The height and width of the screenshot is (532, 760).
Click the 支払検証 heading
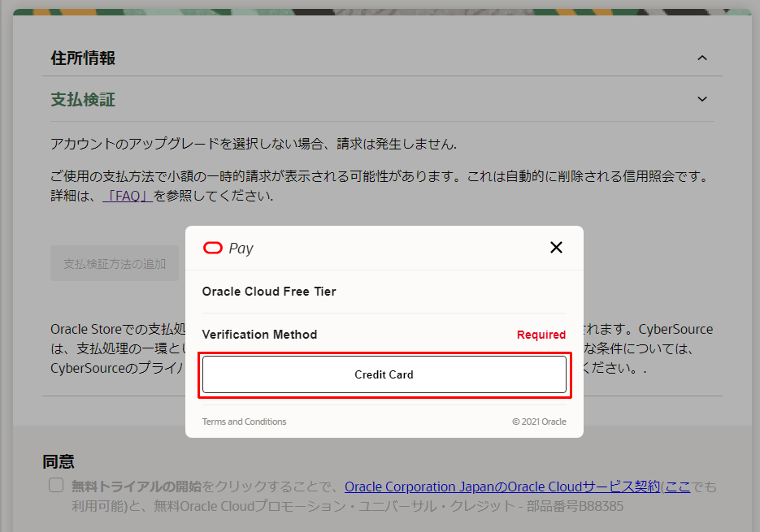tap(83, 99)
